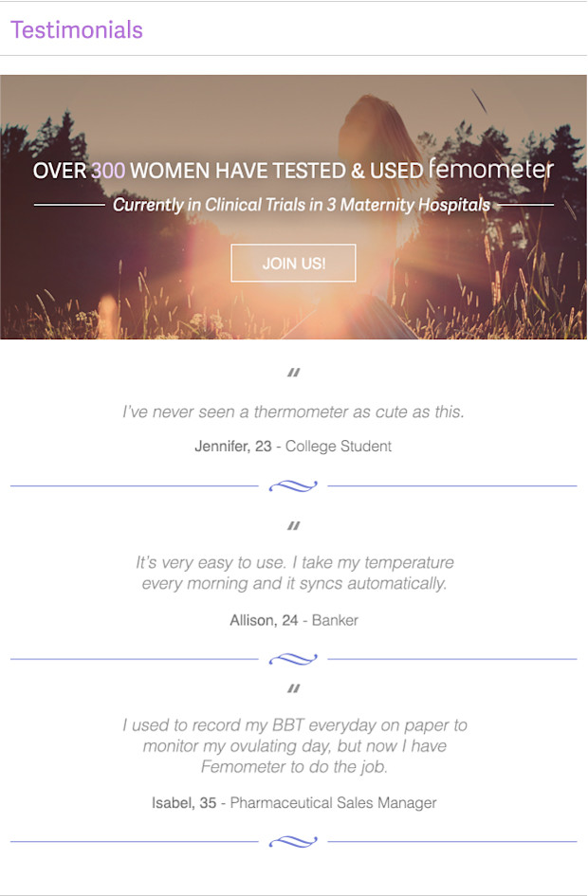Viewport: 588px width, 896px height.
Task: Select the quote about recording BBT on paper
Action: (294, 745)
